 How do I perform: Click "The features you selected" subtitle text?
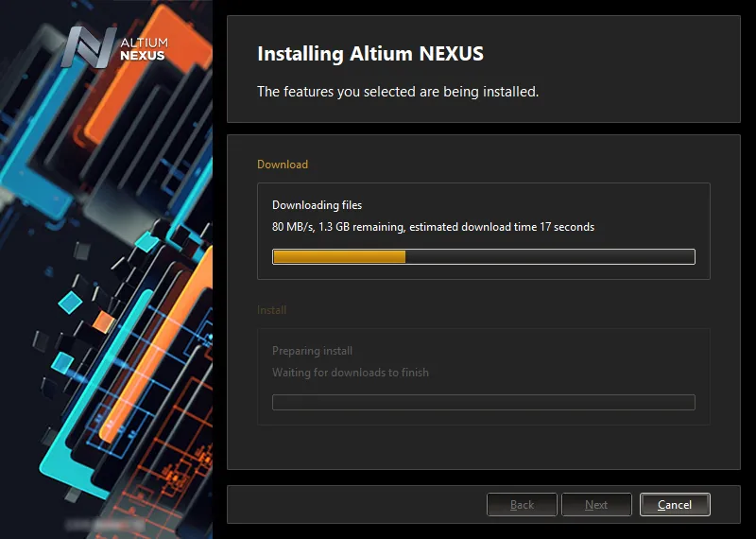398,91
